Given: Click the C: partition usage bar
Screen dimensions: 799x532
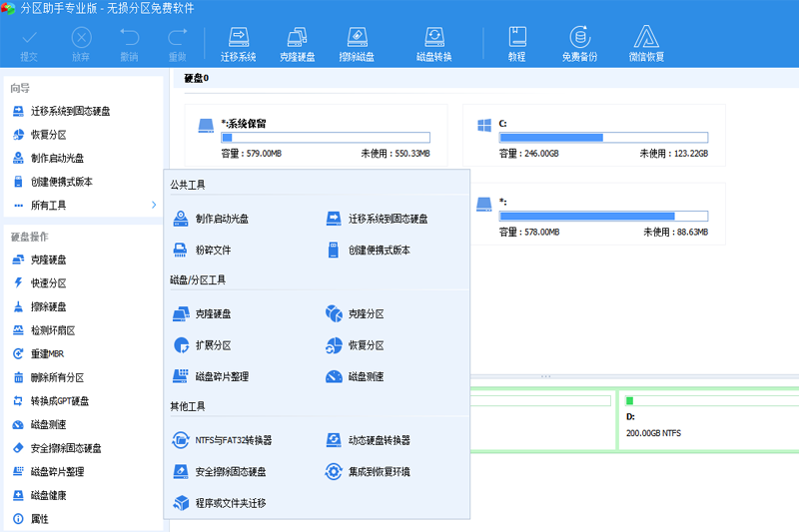Looking at the screenshot, I should 603,138.
